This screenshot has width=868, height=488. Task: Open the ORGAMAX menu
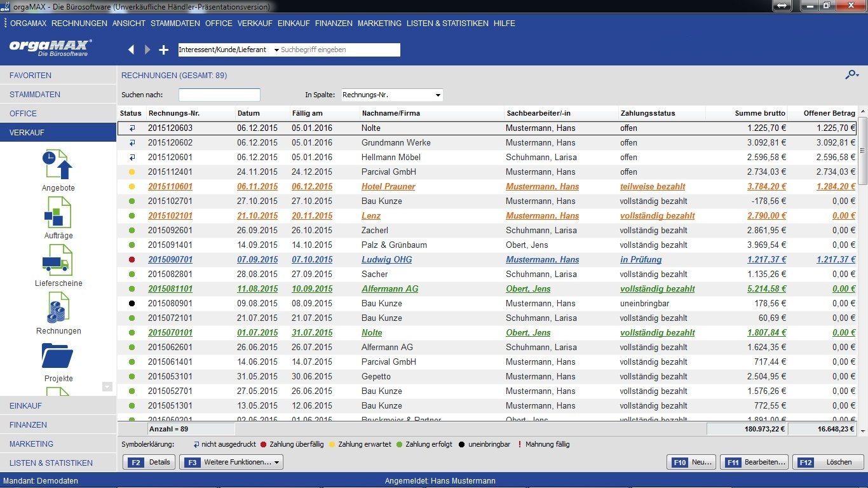coord(29,23)
